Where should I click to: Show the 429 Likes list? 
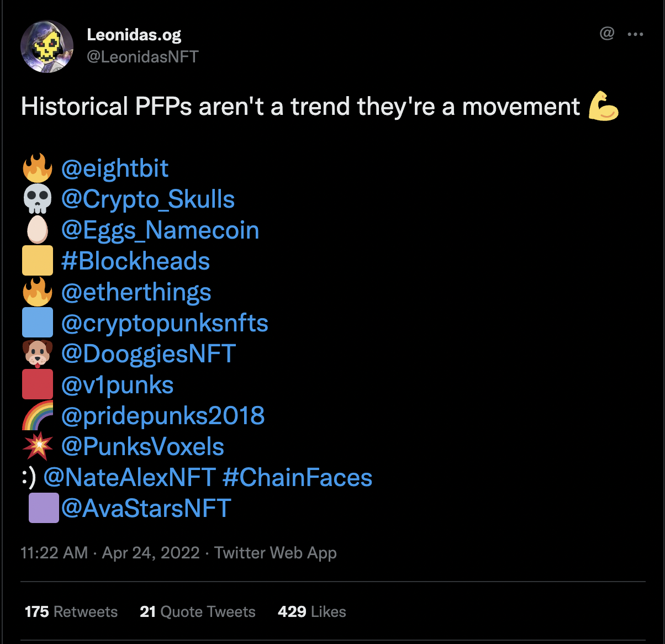coord(312,611)
